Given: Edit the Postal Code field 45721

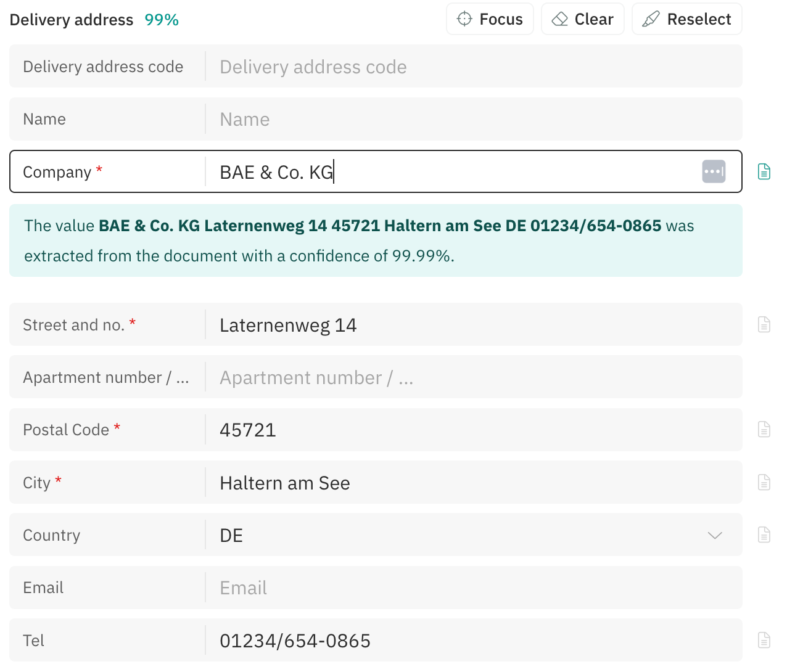Looking at the screenshot, I should [x=469, y=430].
